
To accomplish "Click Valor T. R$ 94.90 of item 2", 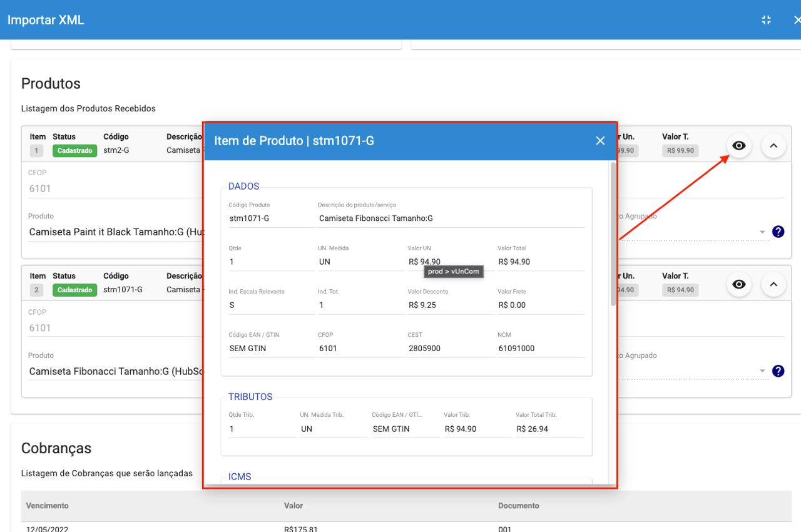I will (x=680, y=290).
